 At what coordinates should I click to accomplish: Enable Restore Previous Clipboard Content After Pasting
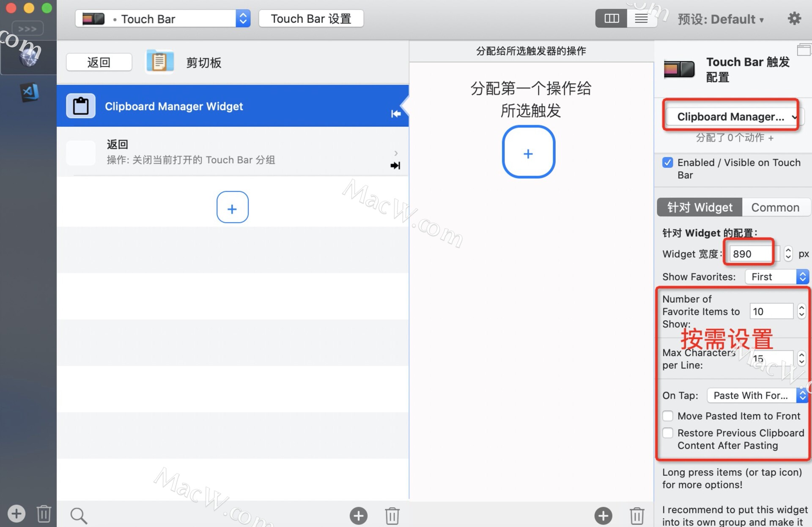coord(668,433)
